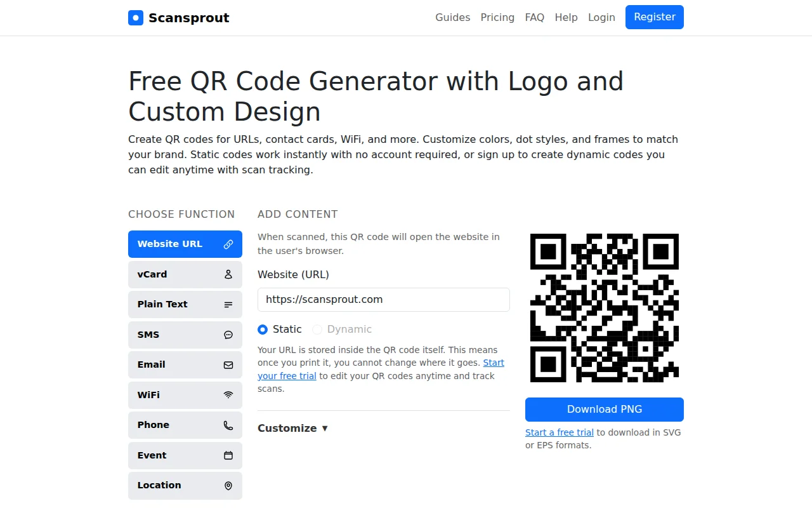Switch to the Location function
The image size is (812, 508).
[185, 485]
